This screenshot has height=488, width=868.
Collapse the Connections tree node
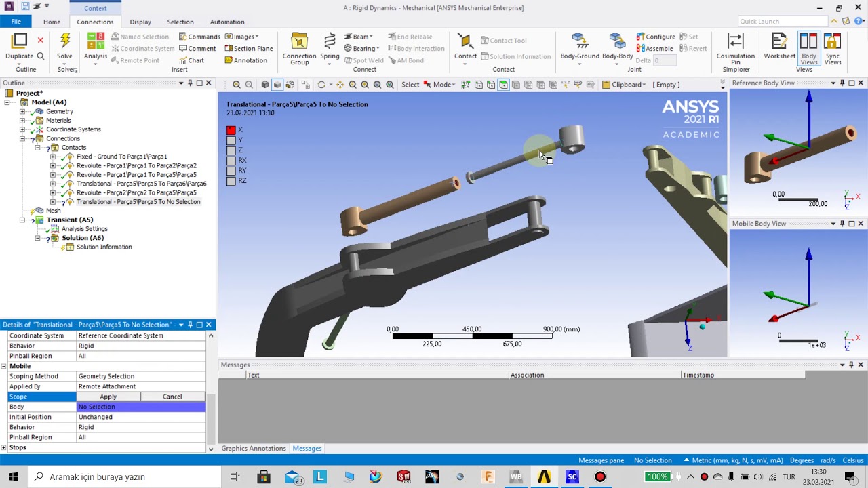[22, 138]
